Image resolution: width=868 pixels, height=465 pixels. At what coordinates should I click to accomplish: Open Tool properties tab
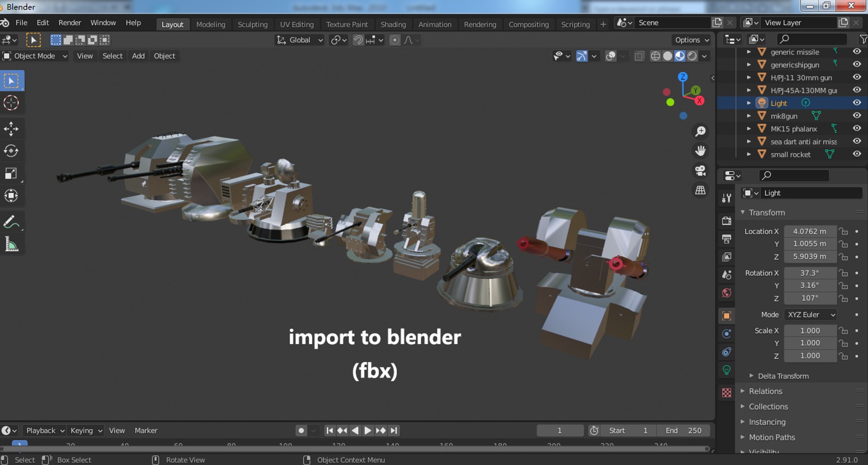coord(726,198)
